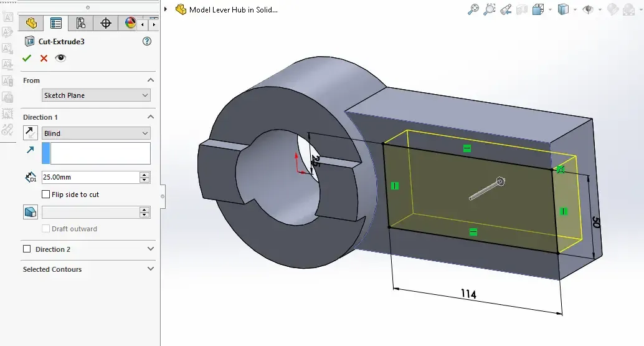This screenshot has height=346, width=644.
Task: Switch to the PropertyManager tab
Action: (x=56, y=23)
